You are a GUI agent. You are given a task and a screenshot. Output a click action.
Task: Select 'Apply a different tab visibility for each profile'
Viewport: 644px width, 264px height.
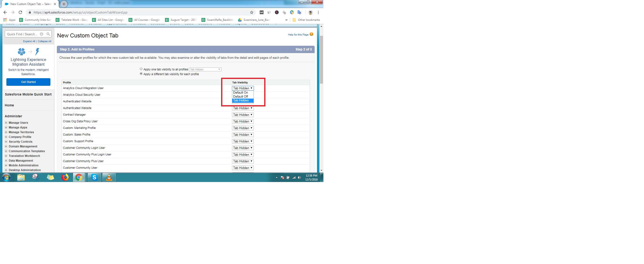(x=141, y=74)
